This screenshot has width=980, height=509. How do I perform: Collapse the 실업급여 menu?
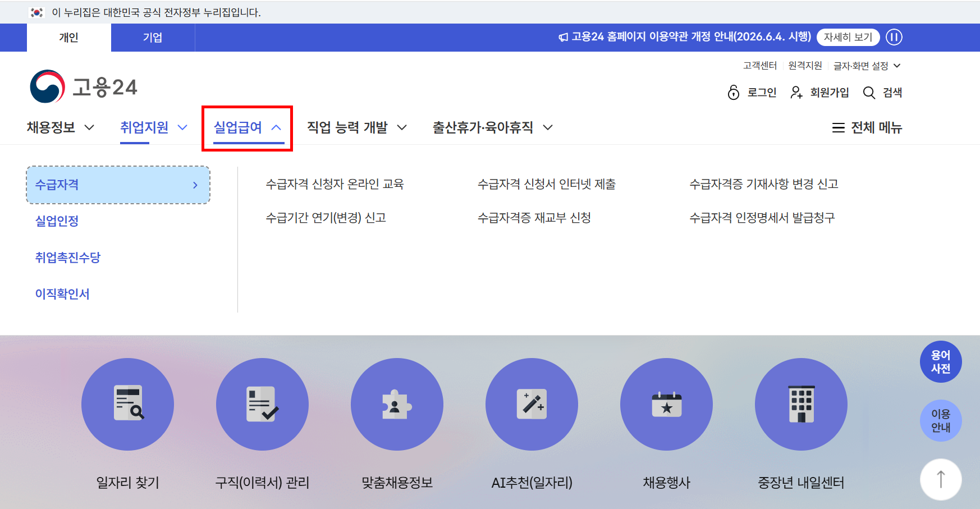[x=248, y=127]
